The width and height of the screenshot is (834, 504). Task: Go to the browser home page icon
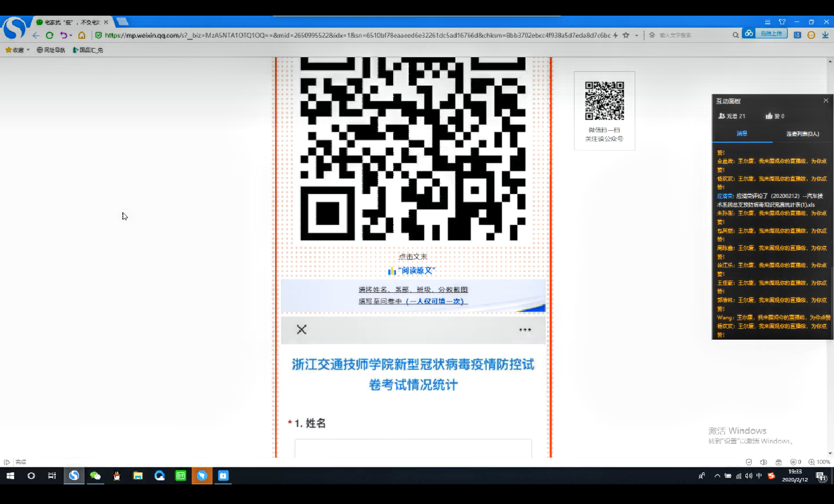(x=82, y=35)
